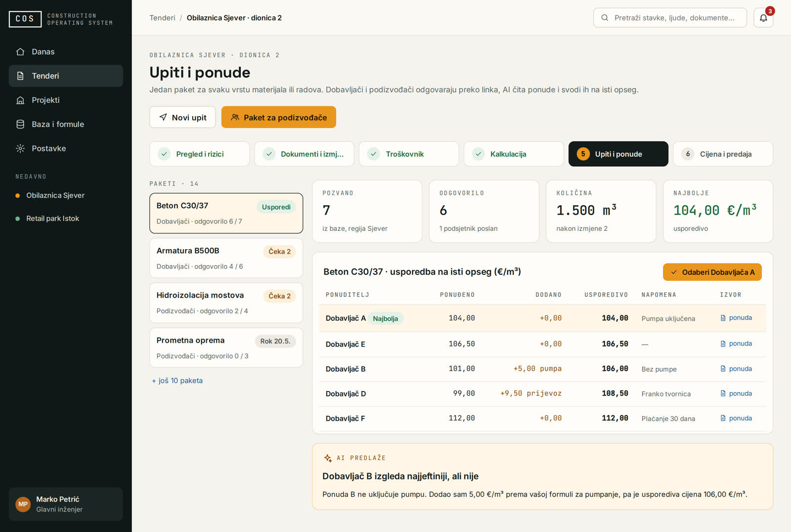
Task: Click the Baza i formule database icon
Action: [20, 124]
